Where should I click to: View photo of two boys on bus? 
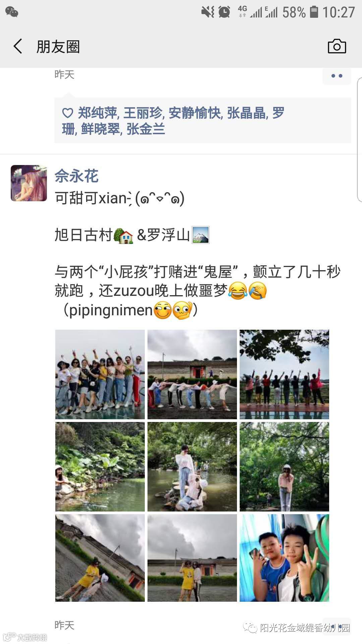click(x=284, y=558)
